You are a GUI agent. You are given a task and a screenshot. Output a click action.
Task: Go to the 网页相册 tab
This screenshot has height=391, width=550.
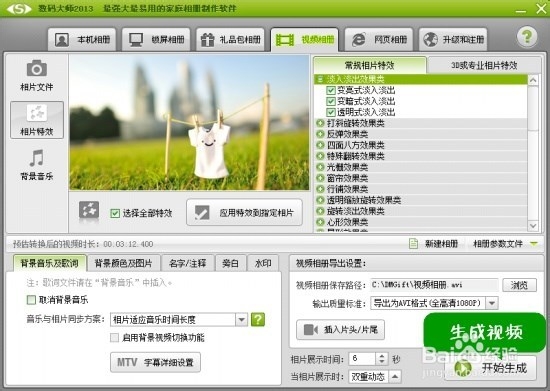pos(379,40)
